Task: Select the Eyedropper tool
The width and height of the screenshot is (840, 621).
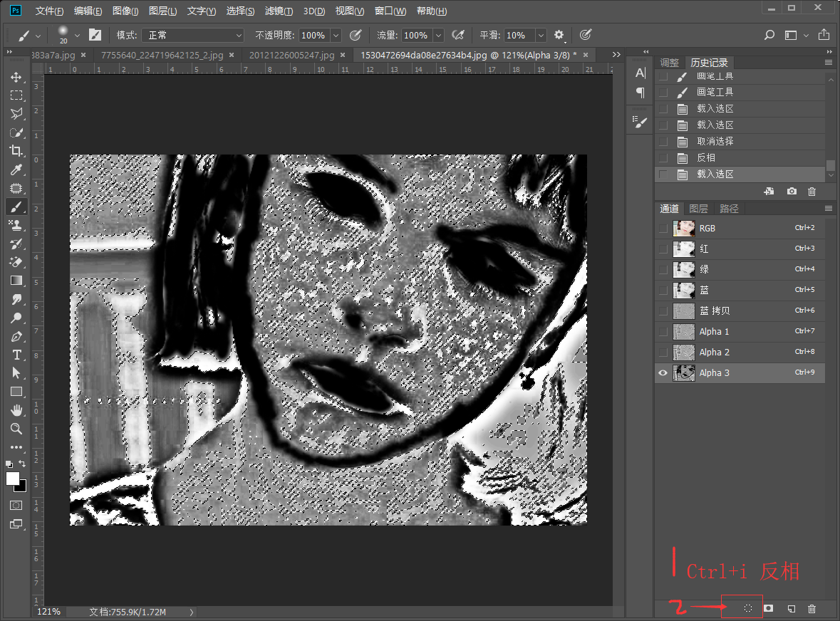Action: (16, 169)
